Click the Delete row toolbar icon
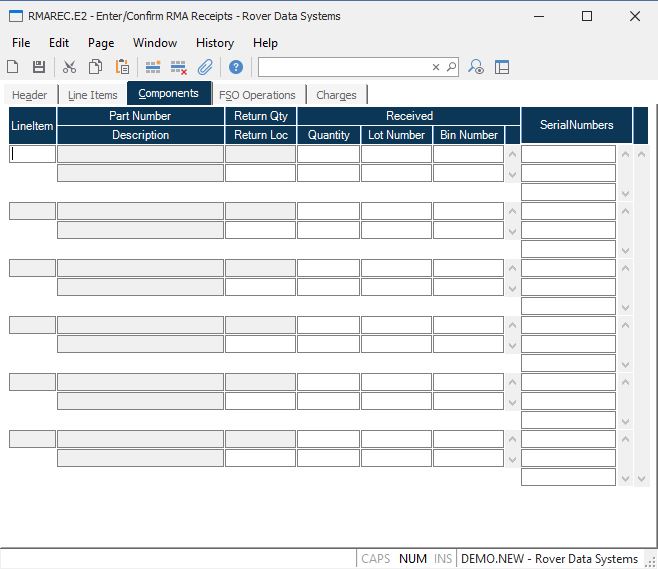The image size is (658, 569). point(179,67)
